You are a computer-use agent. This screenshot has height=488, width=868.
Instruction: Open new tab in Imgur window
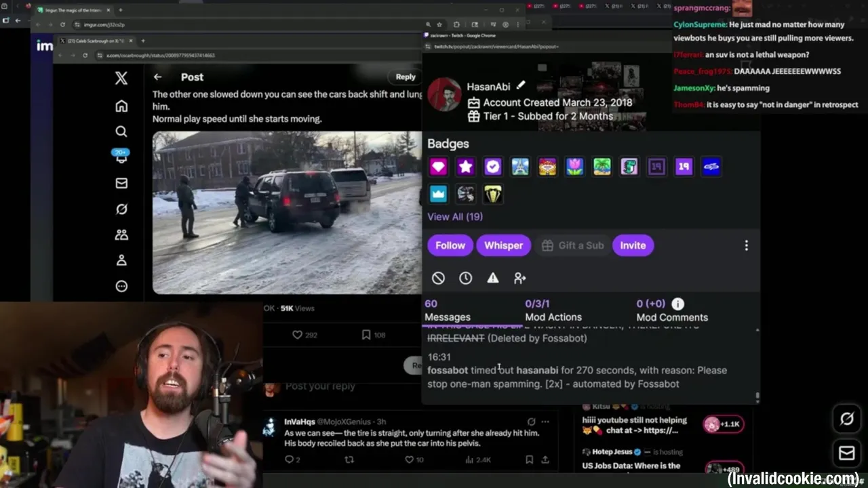click(x=121, y=10)
